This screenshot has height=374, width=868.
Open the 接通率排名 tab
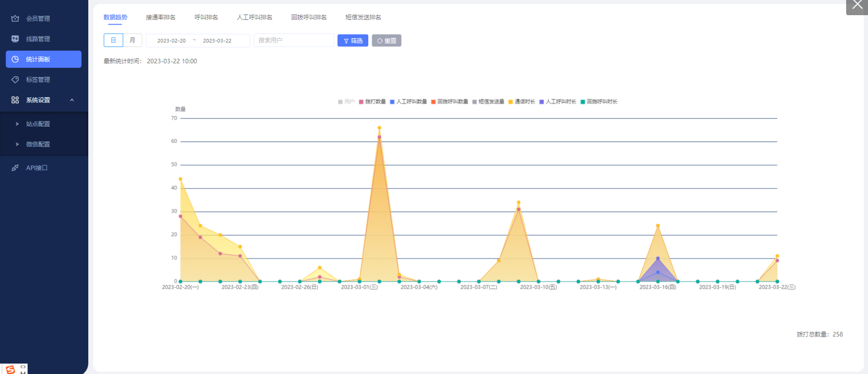[160, 18]
